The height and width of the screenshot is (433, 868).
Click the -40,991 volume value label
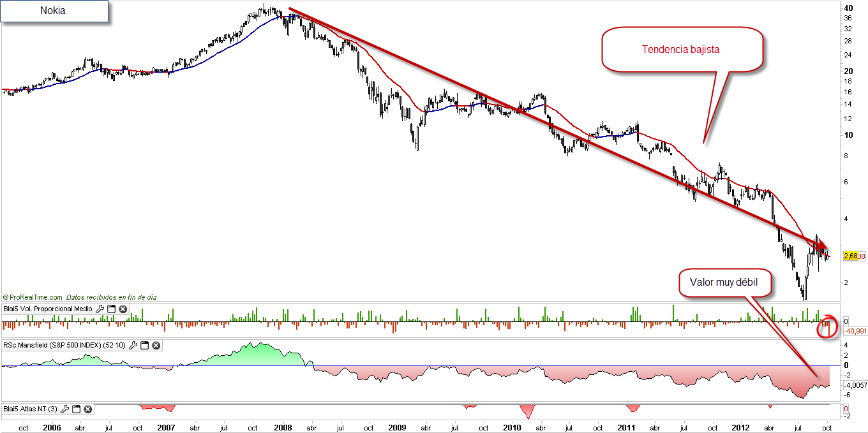[855, 332]
